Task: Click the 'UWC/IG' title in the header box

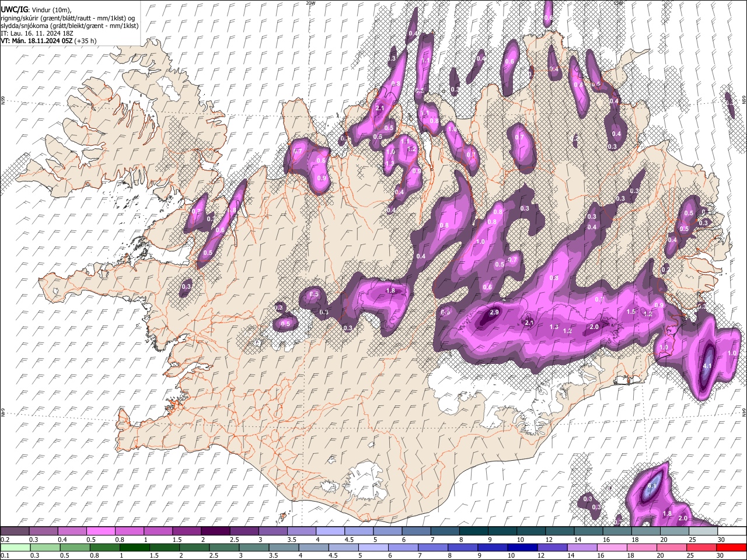Action: click(x=14, y=10)
